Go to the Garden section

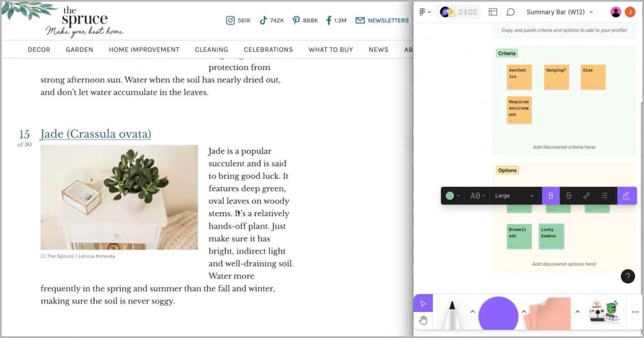click(x=80, y=50)
